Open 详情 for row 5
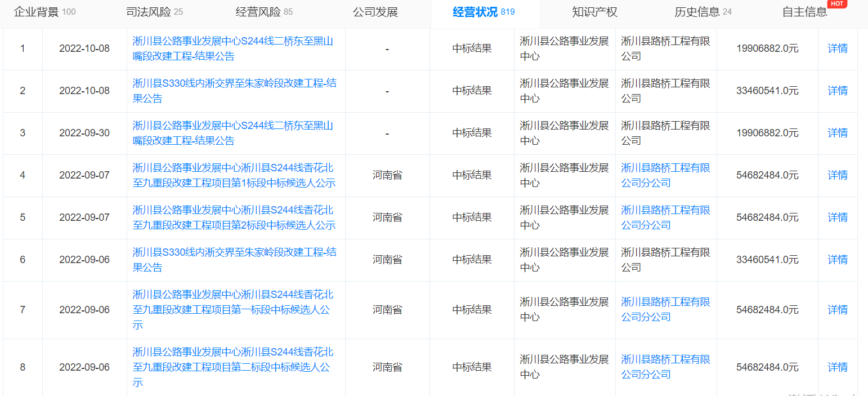This screenshot has width=868, height=396. pos(838,217)
